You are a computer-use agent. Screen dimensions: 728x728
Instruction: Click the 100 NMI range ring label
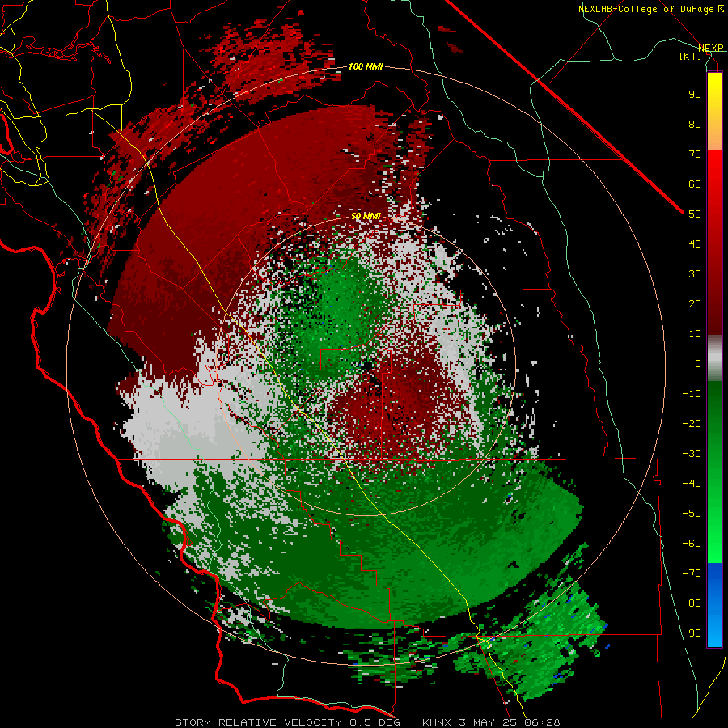tap(366, 66)
